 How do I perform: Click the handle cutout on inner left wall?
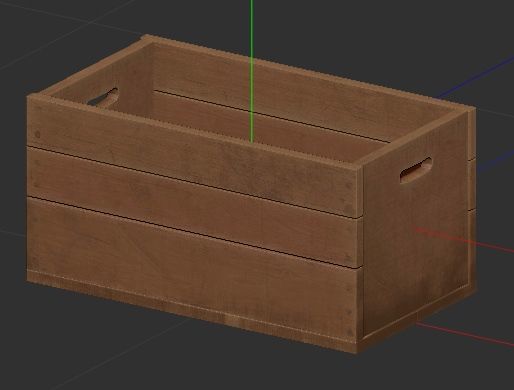coord(103,97)
